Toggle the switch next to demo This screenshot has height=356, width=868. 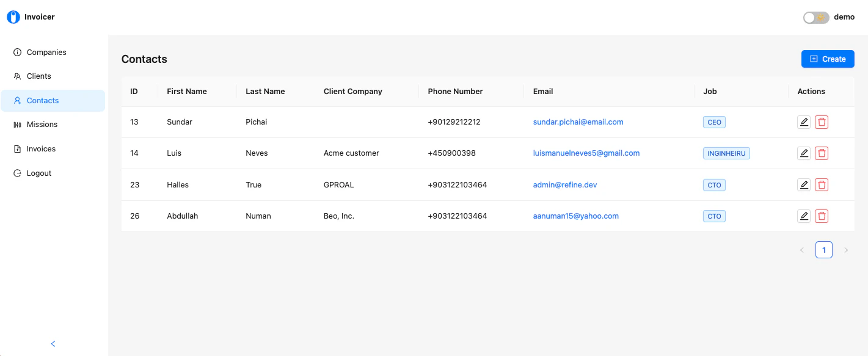[x=816, y=17]
